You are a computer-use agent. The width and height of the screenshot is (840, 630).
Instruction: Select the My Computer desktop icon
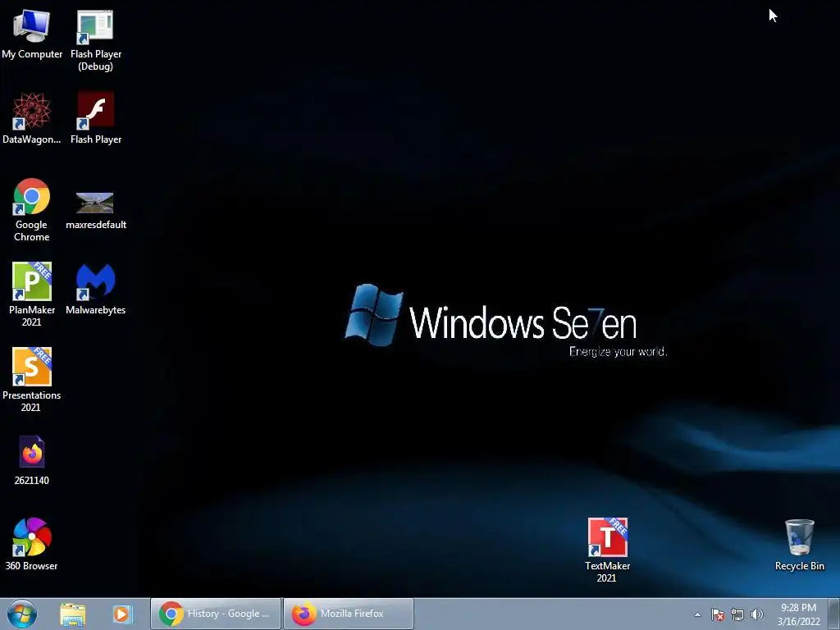tap(32, 34)
